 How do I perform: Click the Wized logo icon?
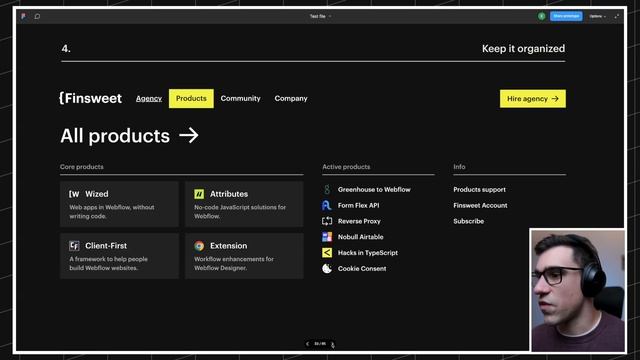coord(74,194)
